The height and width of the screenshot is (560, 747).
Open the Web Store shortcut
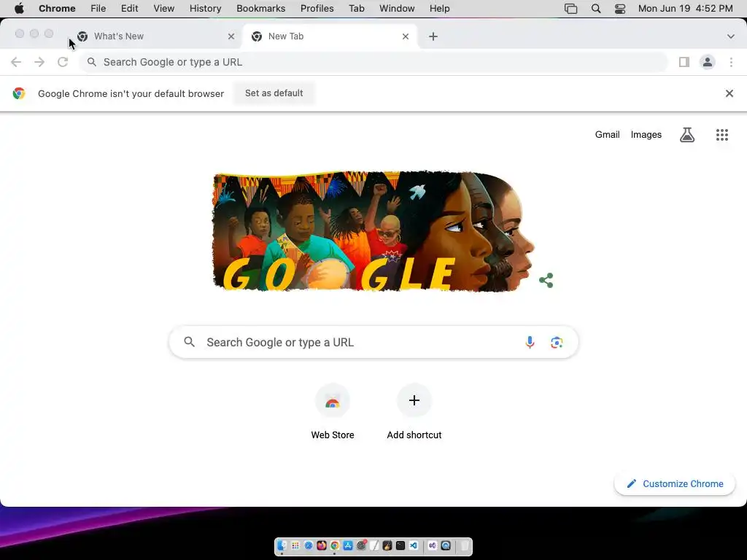coord(333,413)
